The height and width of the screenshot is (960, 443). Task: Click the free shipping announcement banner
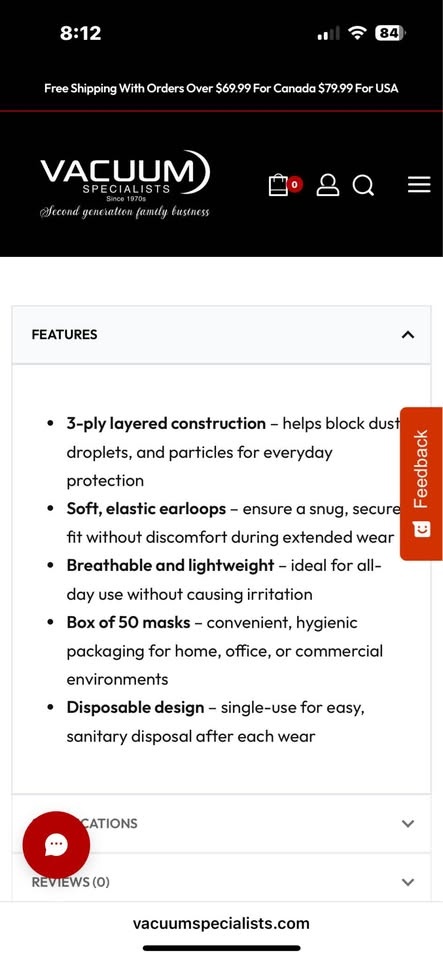click(x=222, y=88)
